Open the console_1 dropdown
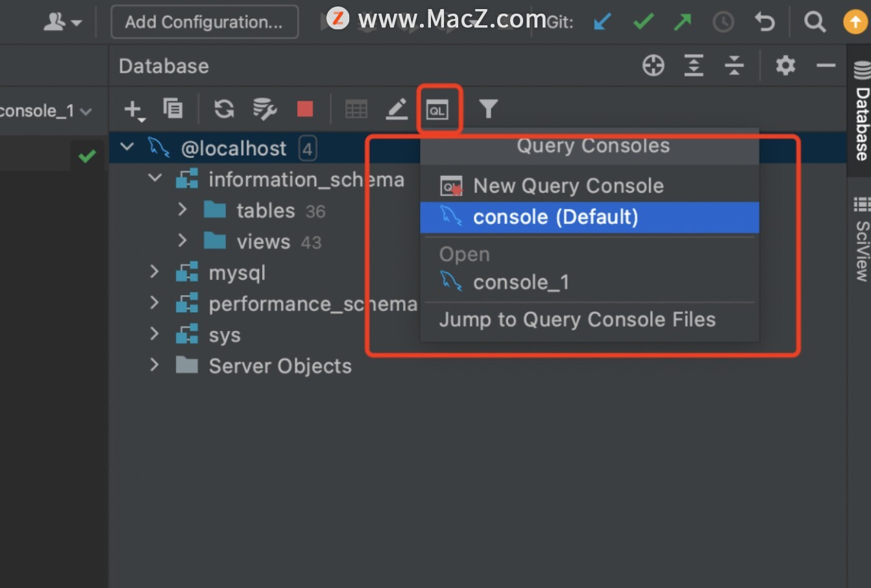The width and height of the screenshot is (871, 588). click(x=44, y=111)
